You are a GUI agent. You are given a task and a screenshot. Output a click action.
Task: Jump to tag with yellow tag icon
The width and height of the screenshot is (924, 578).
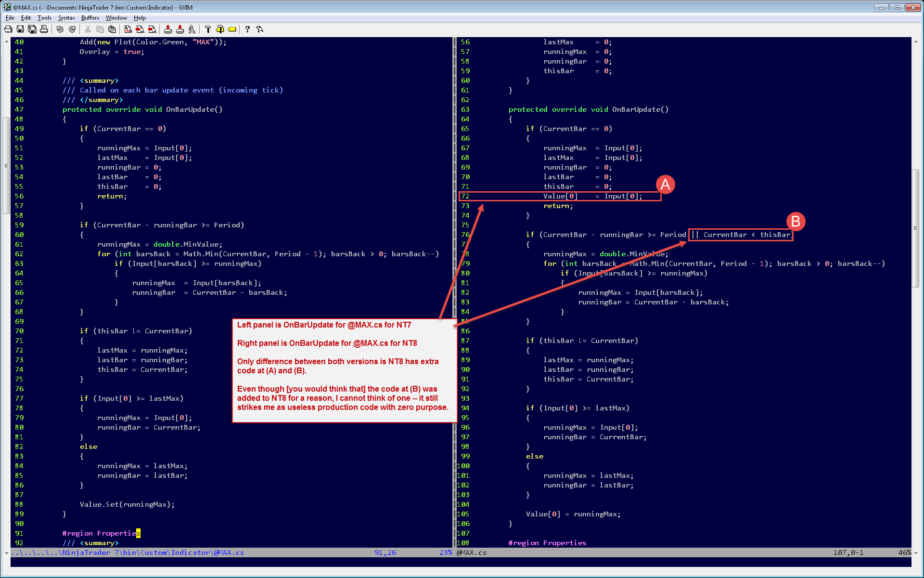tap(232, 29)
